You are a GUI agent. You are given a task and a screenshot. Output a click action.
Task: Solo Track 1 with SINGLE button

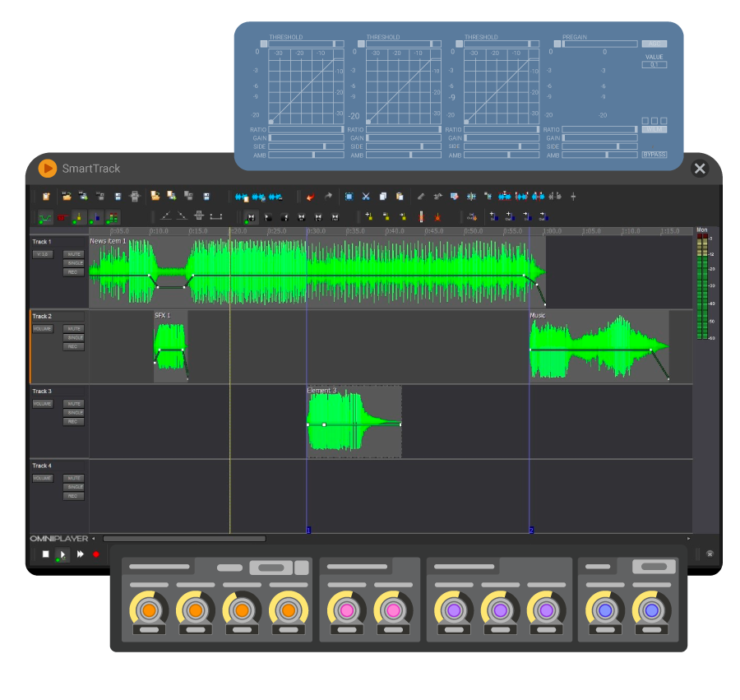74,263
